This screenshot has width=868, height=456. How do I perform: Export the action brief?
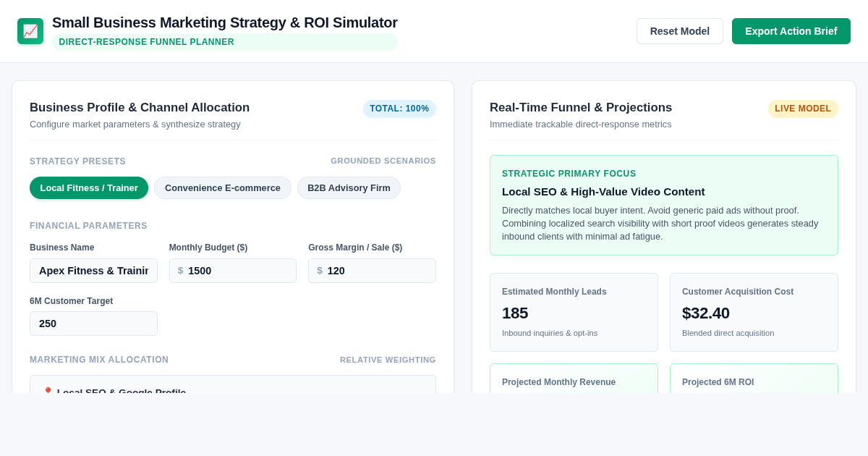click(791, 31)
